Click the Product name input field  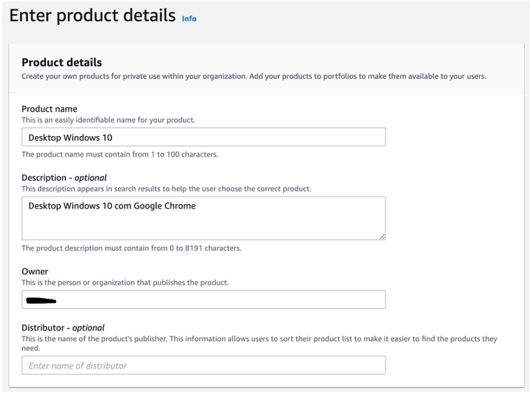203,137
